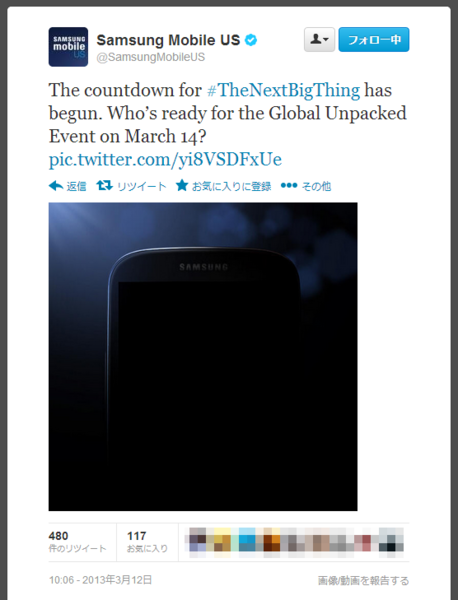Image resolution: width=458 pixels, height=600 pixels.
Task: Open the three-dot その他 menu
Action: [289, 186]
